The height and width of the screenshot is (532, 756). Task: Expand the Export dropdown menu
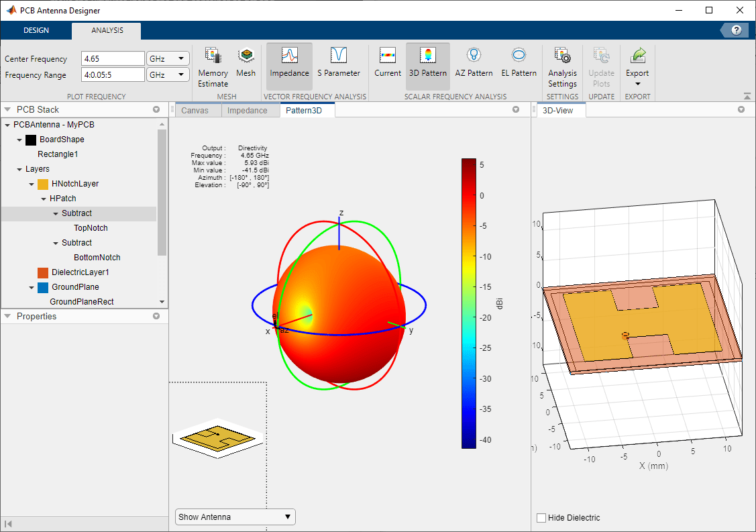click(x=637, y=83)
